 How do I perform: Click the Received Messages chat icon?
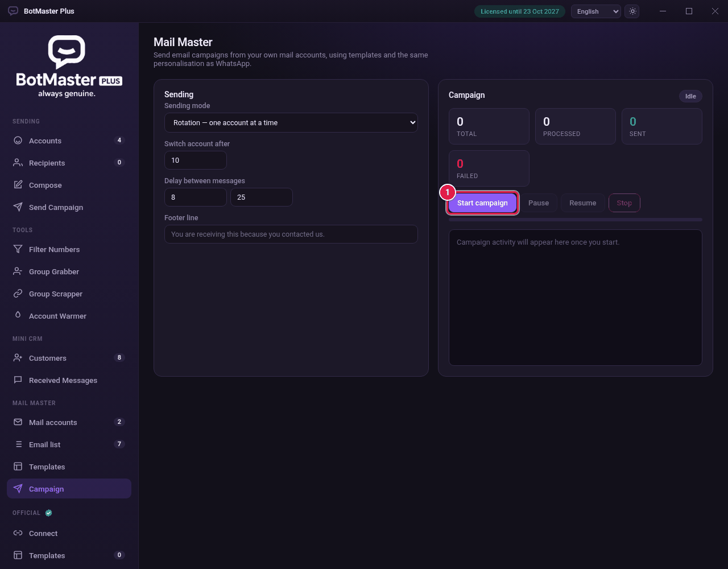pyautogui.click(x=18, y=380)
